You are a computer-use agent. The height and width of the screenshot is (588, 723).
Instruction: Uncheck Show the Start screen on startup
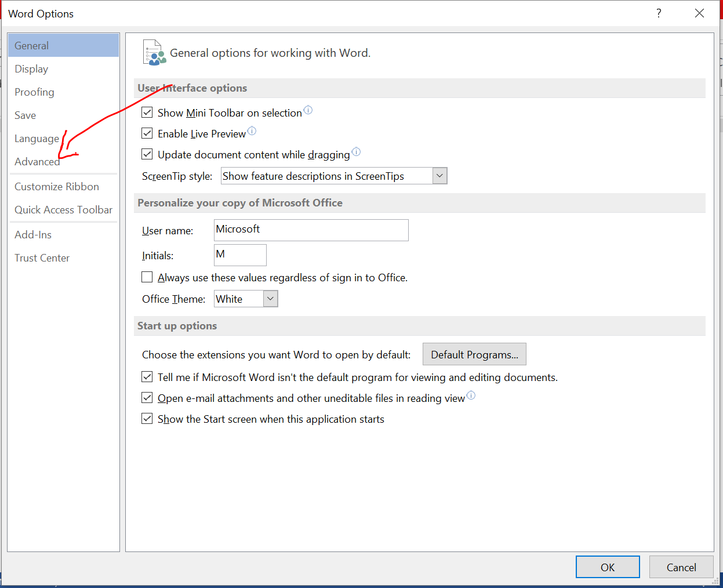click(147, 419)
